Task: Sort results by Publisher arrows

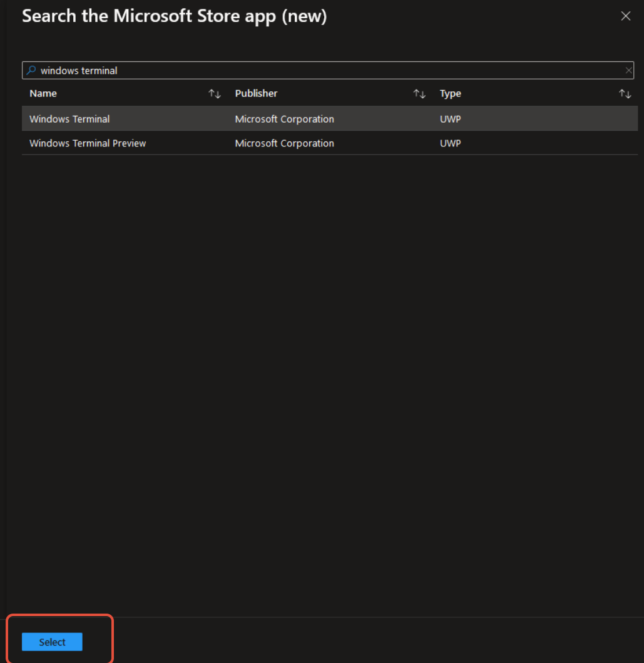Action: point(419,93)
